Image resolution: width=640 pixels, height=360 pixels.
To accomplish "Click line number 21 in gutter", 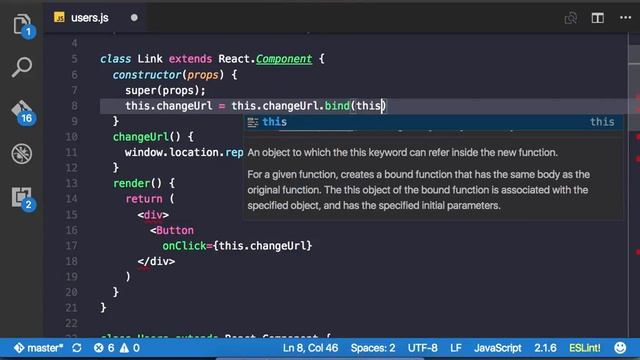I will [x=71, y=307].
